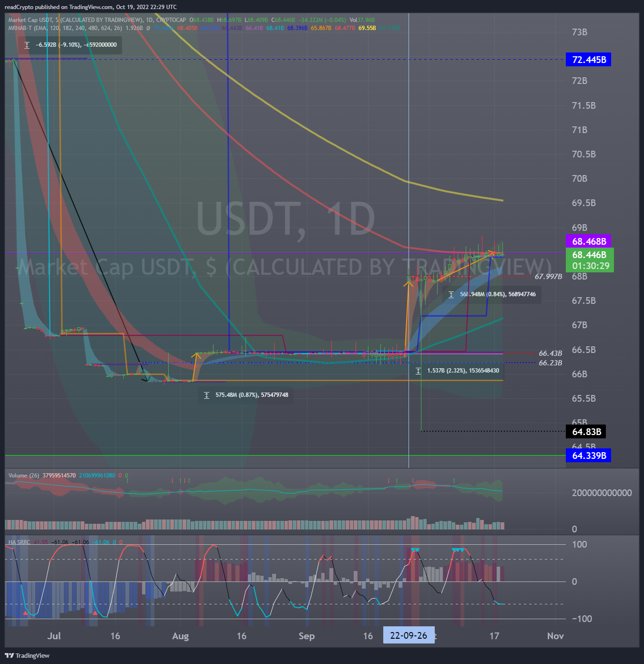
Task: Click the Volume (26) indicator legend
Action: tap(24, 476)
